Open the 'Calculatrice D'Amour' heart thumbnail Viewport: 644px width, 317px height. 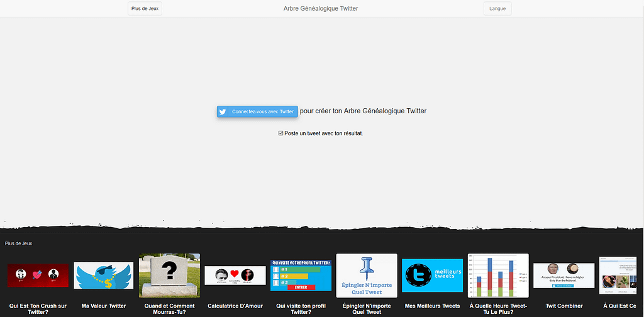tap(235, 275)
